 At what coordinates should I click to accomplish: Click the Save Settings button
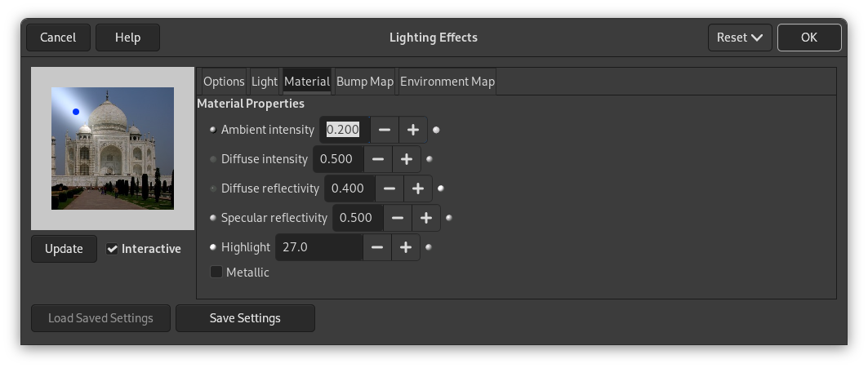coord(245,318)
